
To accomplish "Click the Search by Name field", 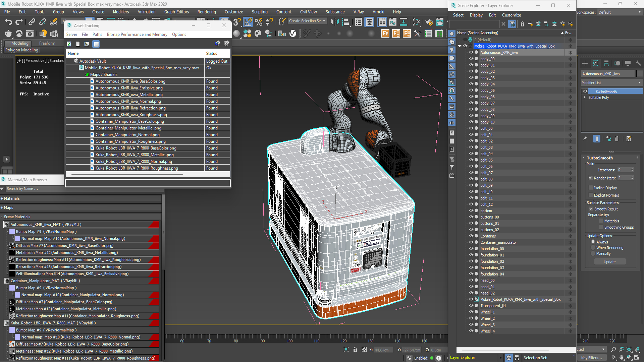I will pyautogui.click(x=84, y=189).
